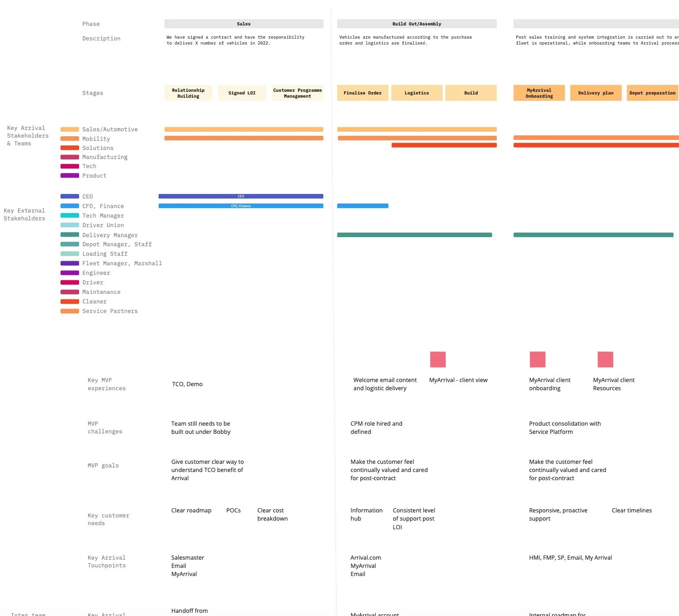
Task: Select the CFO, Finance bar in Sales phase
Action: point(241,206)
